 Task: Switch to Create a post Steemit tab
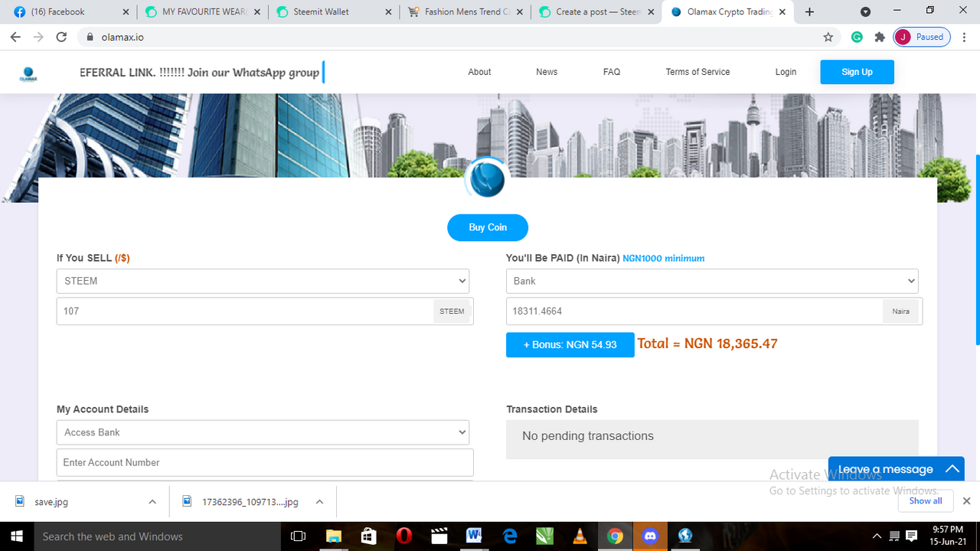point(597,12)
